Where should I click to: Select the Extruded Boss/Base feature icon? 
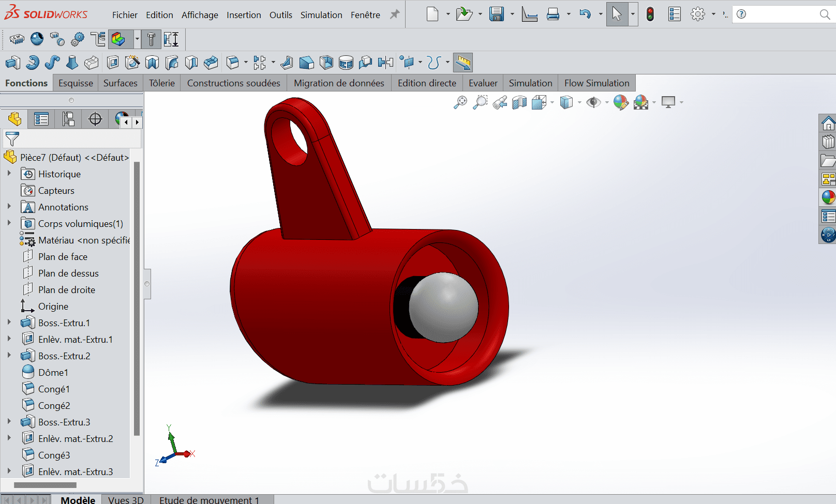[13, 63]
